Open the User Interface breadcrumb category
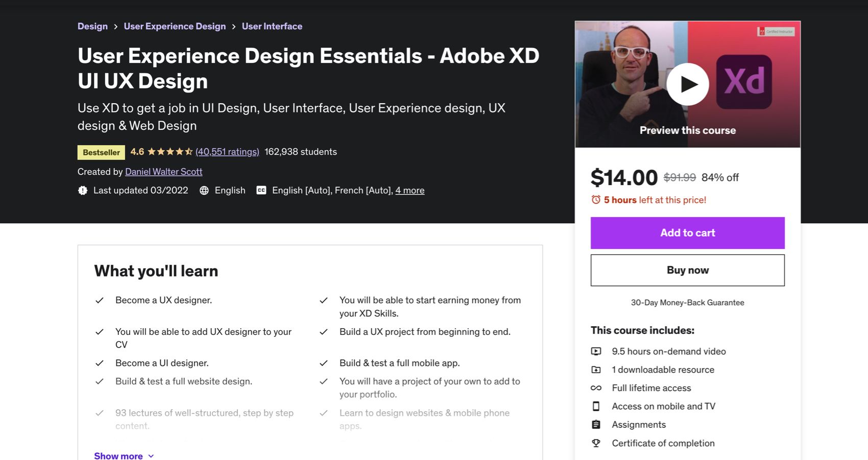Viewport: 868px width, 460px height. pos(272,26)
